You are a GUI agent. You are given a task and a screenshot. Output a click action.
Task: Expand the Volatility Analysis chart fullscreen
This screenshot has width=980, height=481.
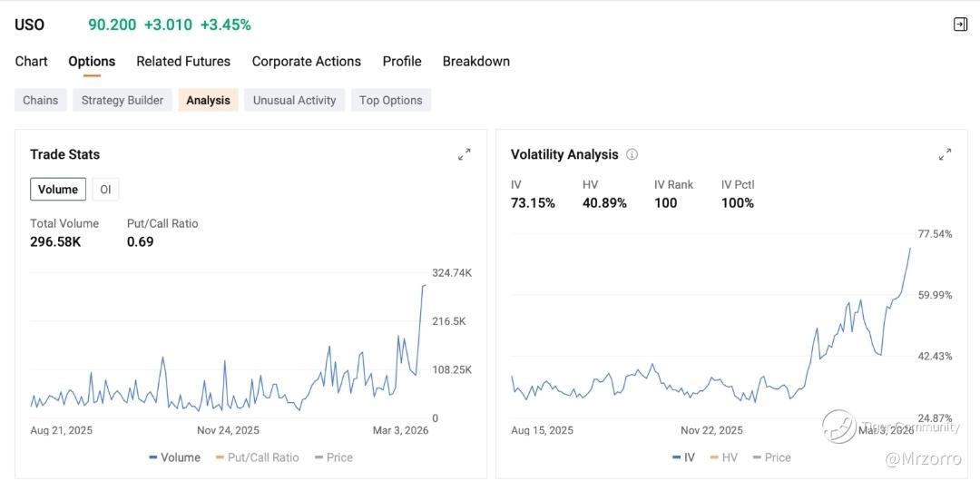[x=945, y=154]
